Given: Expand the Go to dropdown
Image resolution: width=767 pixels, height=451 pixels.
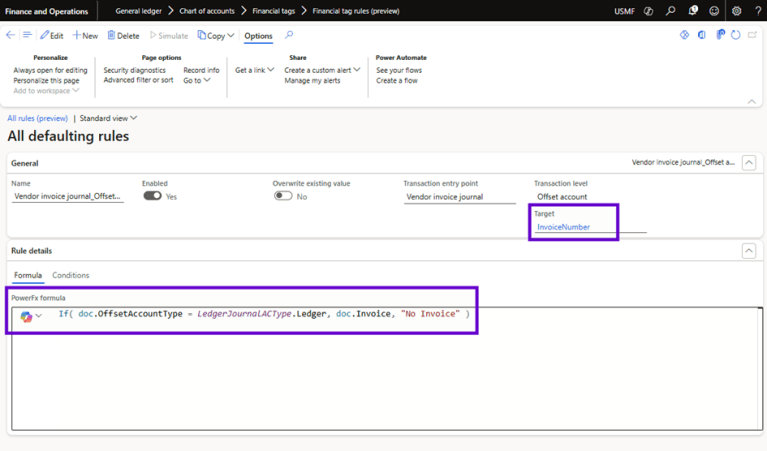Looking at the screenshot, I should pyautogui.click(x=197, y=80).
